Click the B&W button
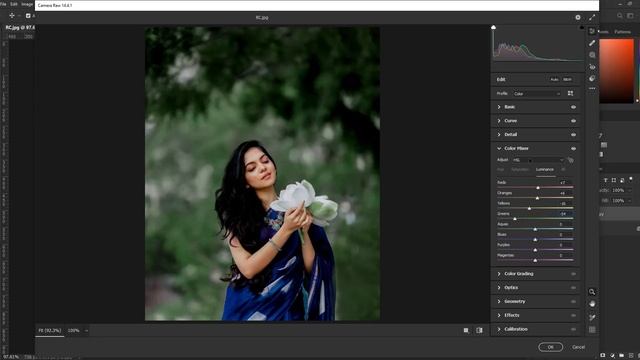 567,80
